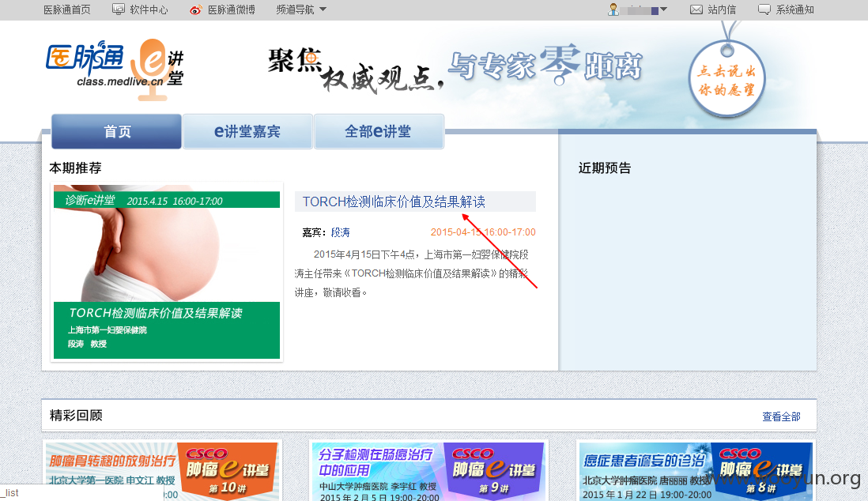Click the 软件中心 monitor icon
The width and height of the screenshot is (868, 501).
click(x=119, y=9)
